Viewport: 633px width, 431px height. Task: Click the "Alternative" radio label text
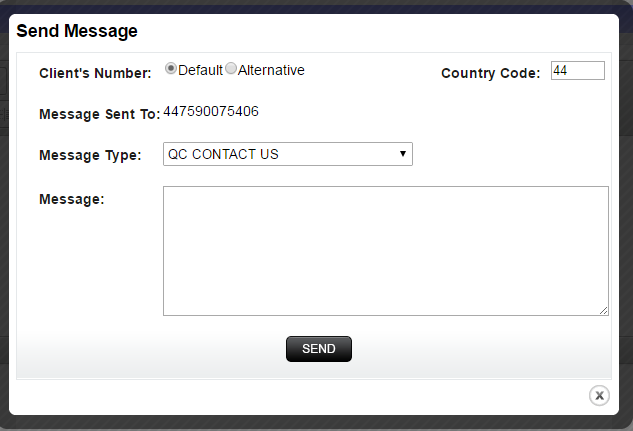(x=271, y=70)
